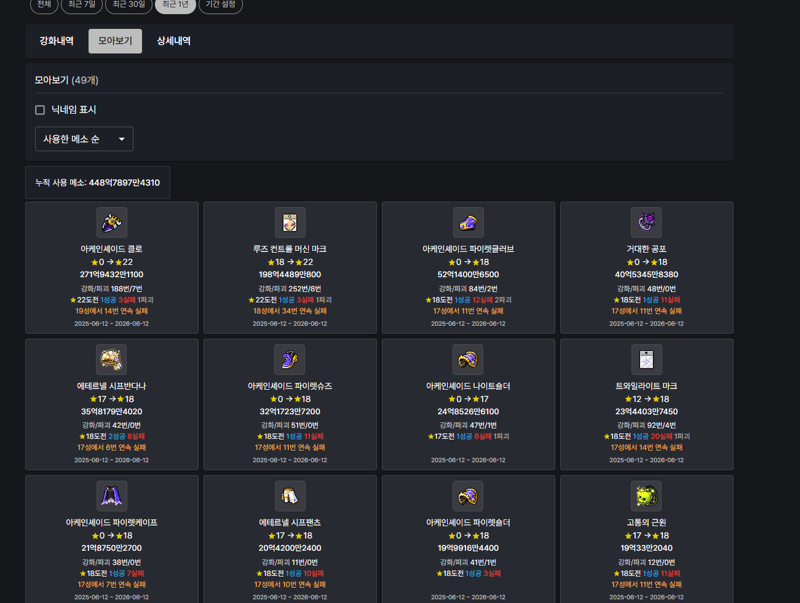The image size is (800, 603).
Task: Open the 사용한 메소 순 sort dropdown
Action: coord(84,139)
